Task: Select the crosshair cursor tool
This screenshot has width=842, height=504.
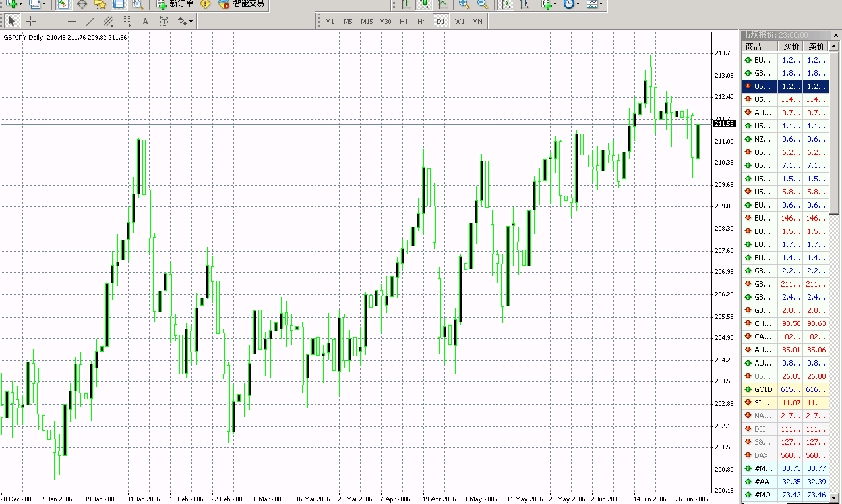Action: [x=30, y=21]
